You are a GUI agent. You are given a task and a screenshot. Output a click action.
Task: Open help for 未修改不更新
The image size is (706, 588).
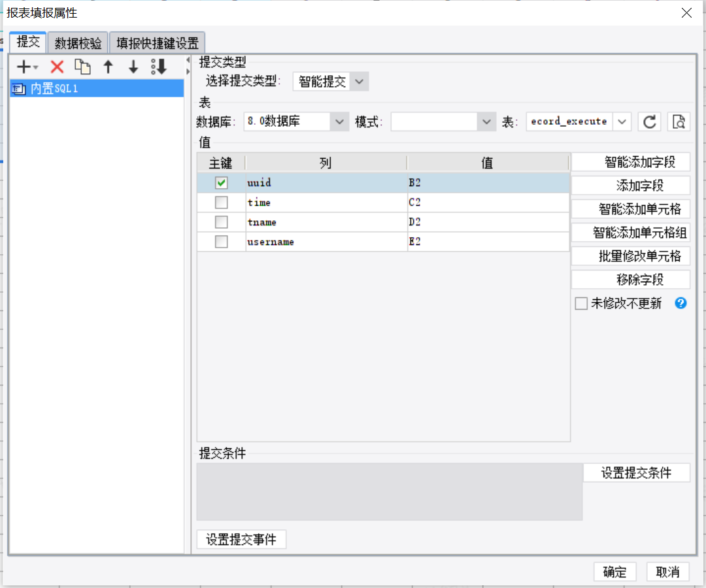point(681,303)
